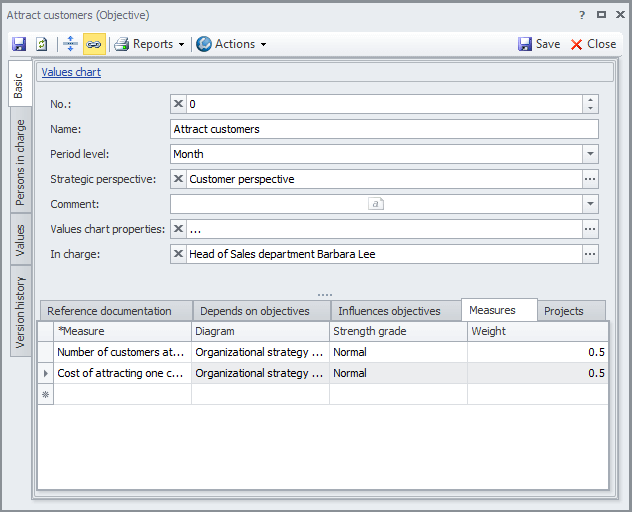This screenshot has height=512, width=632.
Task: Open the Actions dropdown menu
Action: tap(231, 44)
